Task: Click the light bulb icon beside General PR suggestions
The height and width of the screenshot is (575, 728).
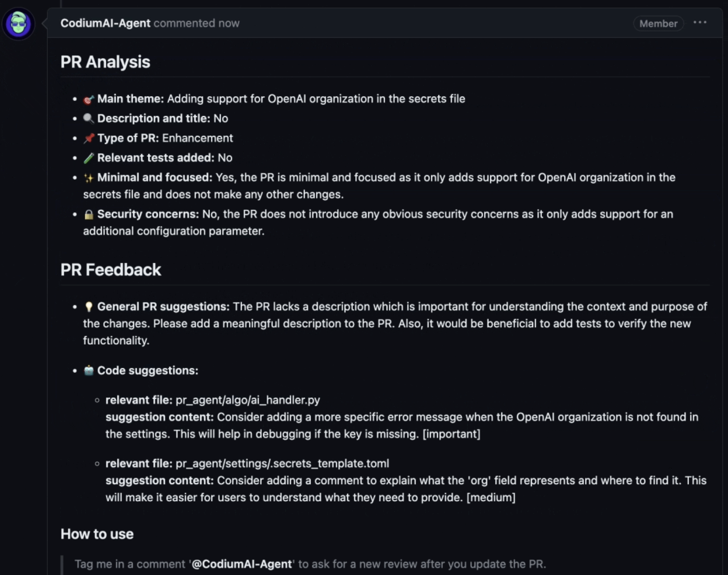Action: point(89,307)
